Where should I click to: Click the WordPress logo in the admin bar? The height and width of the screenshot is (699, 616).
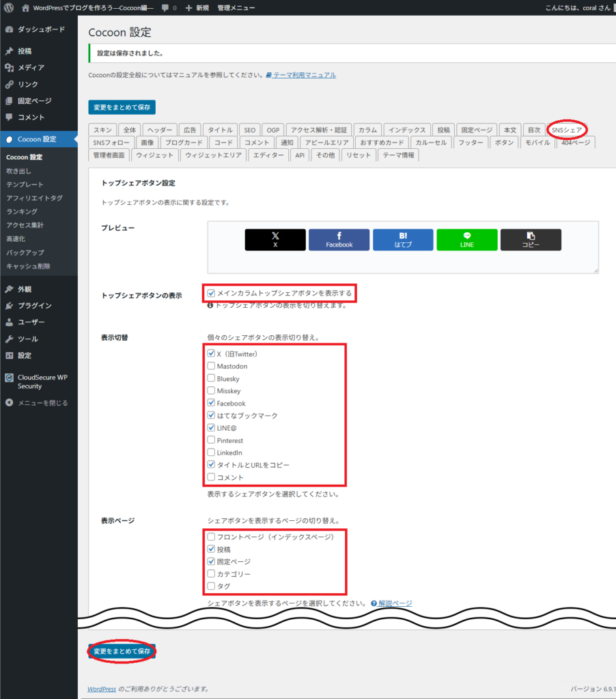click(x=9, y=8)
